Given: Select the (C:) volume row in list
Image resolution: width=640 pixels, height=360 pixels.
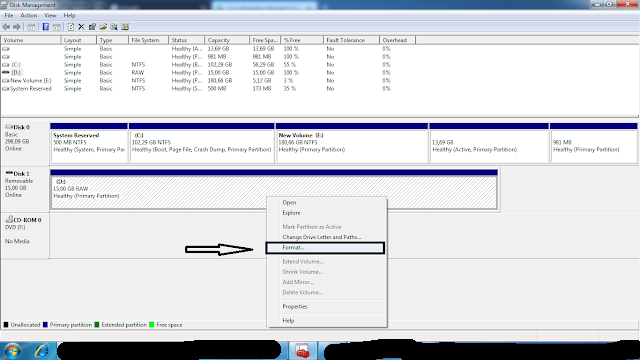Looking at the screenshot, I should click(196, 64).
